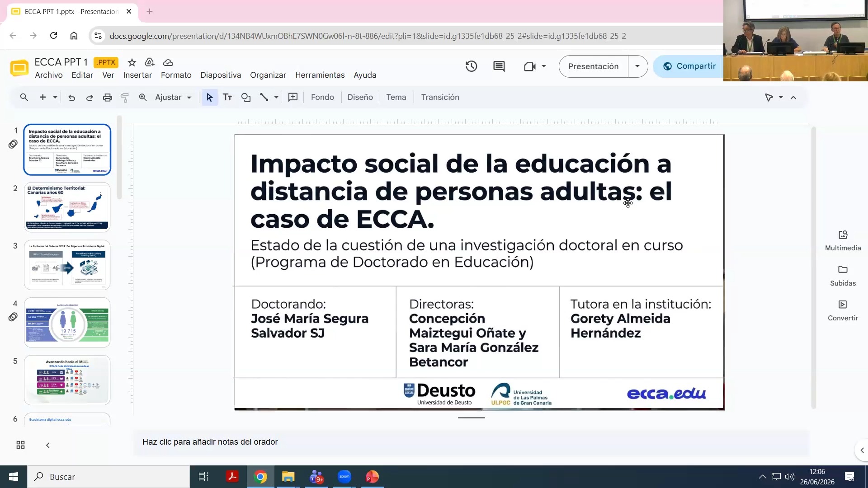868x488 pixels.
Task: Click the video call camera icon
Action: [529, 66]
